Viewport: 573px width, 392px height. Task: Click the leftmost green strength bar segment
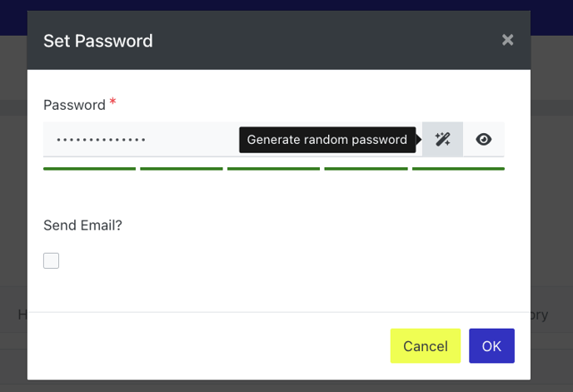click(x=90, y=169)
